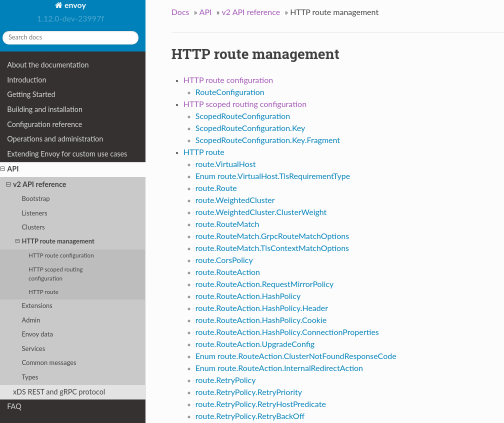Open Configuration reference sidebar entry
504x423 pixels.
point(44,124)
